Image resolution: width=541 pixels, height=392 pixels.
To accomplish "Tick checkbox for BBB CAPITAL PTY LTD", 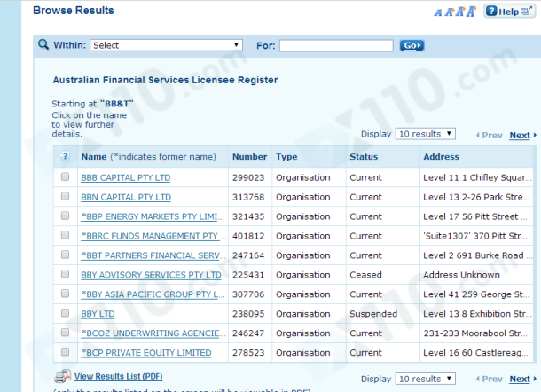I will coord(65,176).
